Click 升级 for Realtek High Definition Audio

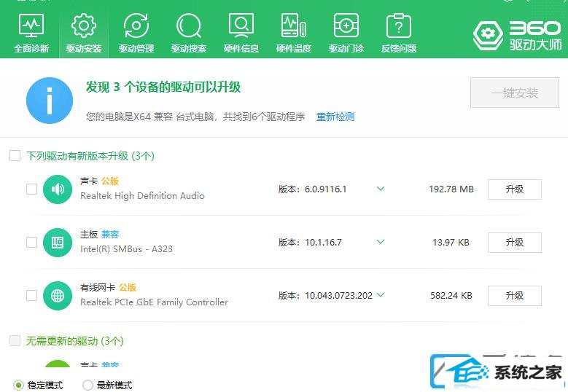click(515, 189)
